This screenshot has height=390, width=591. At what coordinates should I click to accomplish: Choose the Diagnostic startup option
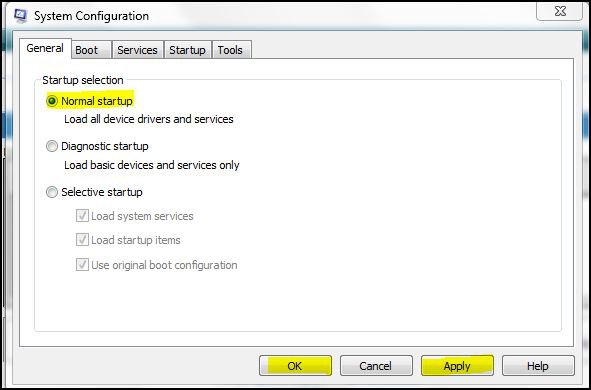[x=52, y=146]
